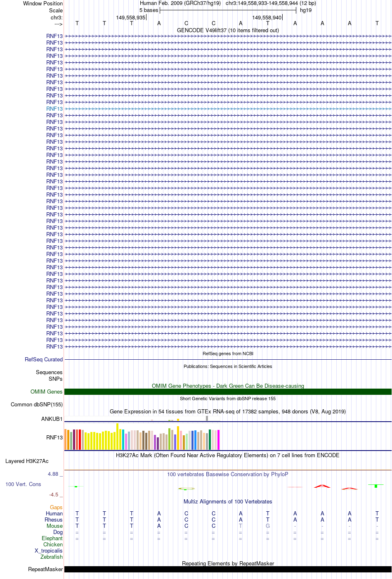Click the Zebrafish species label
The width and height of the screenshot is (392, 579).
pyautogui.click(x=52, y=557)
